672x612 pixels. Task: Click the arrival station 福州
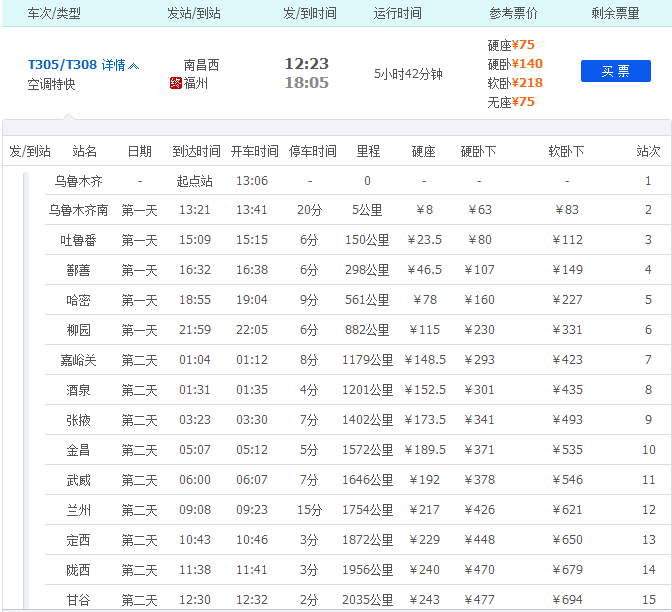pos(195,83)
